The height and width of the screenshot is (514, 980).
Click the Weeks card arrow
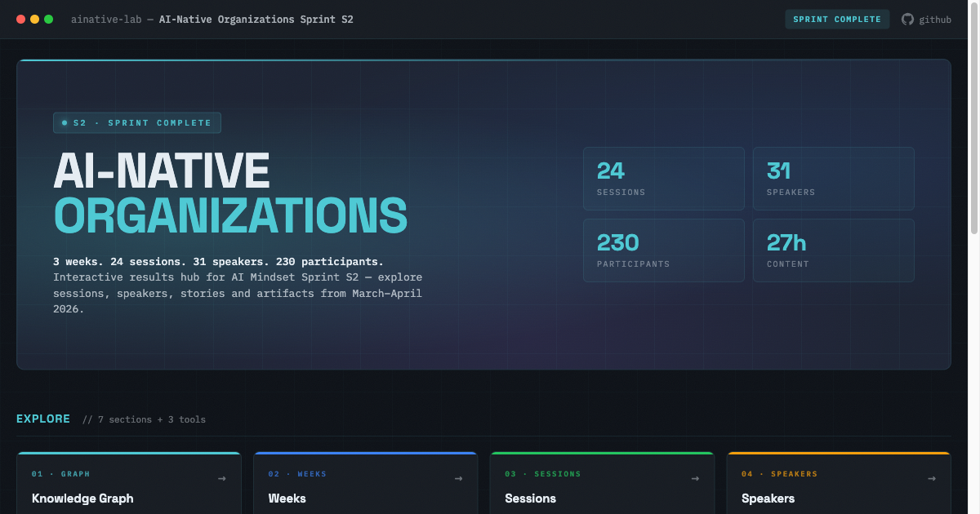point(459,479)
